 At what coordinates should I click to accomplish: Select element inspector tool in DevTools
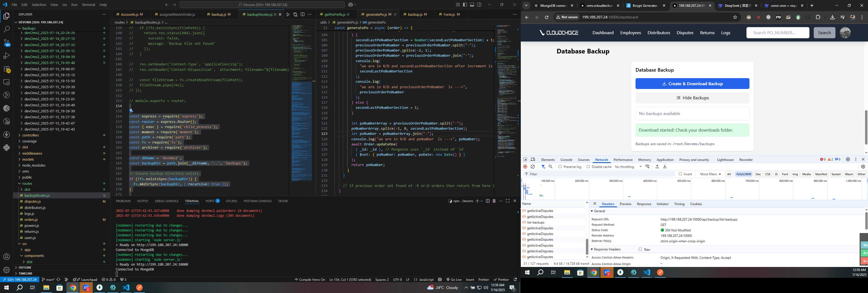525,160
